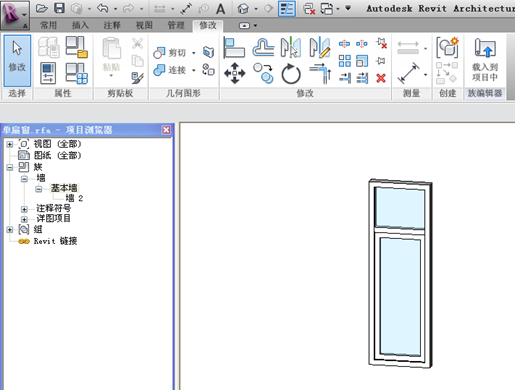
Task: Use Mirror Pick Axis tool
Action: pos(291,47)
